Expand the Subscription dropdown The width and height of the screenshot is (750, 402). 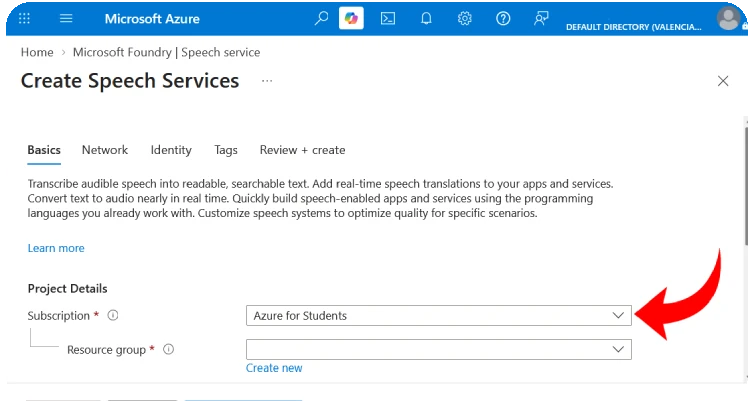pyautogui.click(x=439, y=315)
